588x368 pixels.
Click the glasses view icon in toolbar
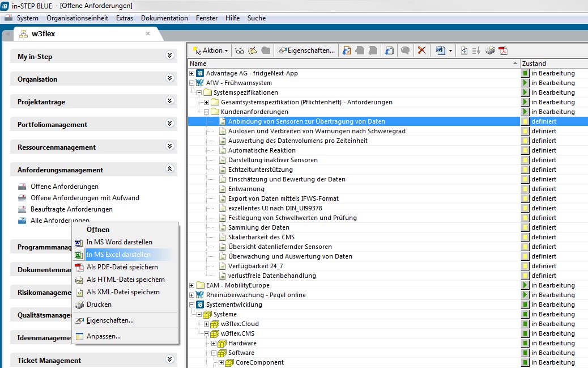[x=240, y=50]
